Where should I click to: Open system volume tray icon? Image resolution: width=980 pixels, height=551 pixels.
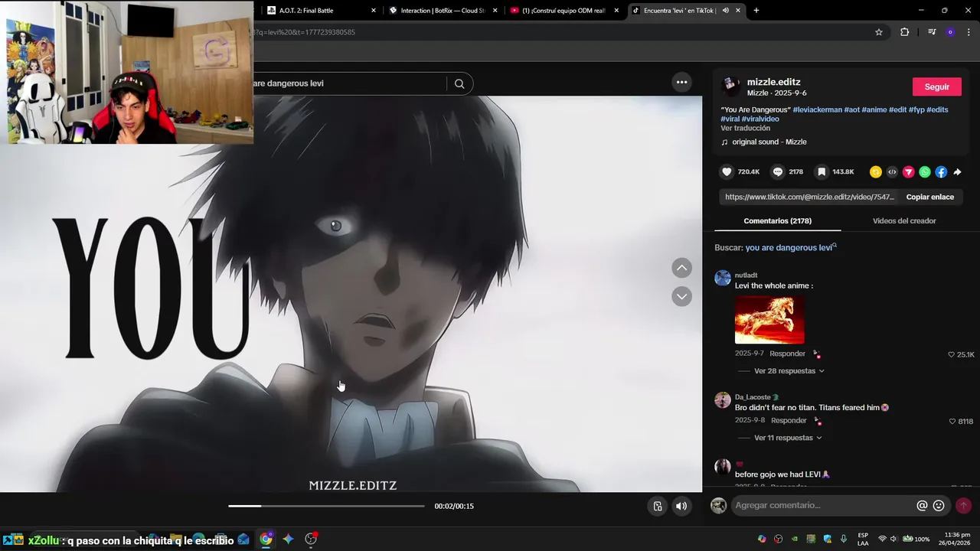[x=893, y=539]
